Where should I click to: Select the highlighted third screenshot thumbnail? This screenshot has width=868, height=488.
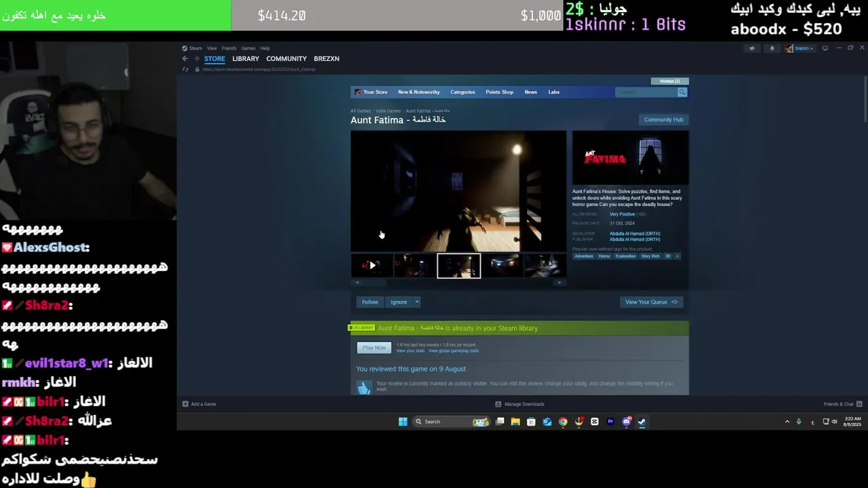point(459,266)
